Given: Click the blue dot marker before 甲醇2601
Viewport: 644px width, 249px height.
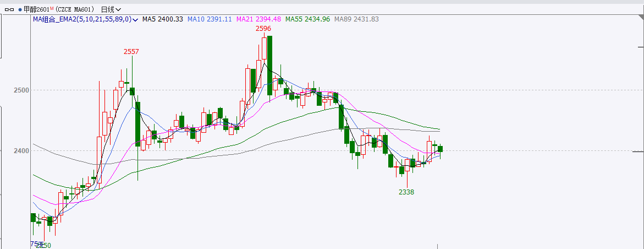Looking at the screenshot, I should pos(20,9).
